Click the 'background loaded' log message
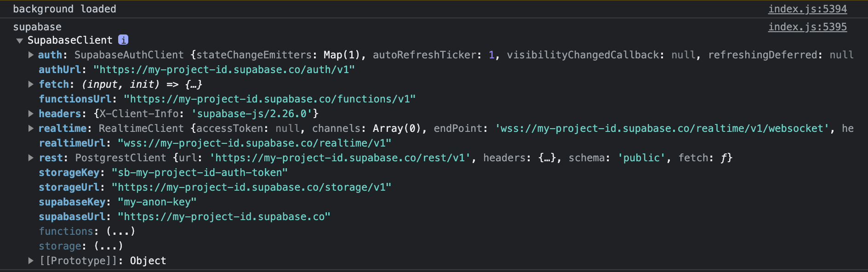Viewport: 868px width, 272px height. tap(64, 9)
